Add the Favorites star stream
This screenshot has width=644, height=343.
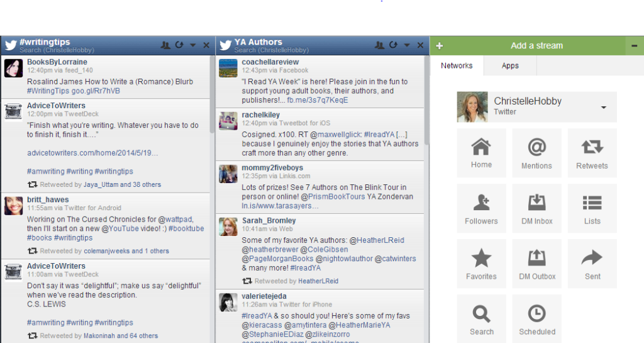(x=481, y=264)
